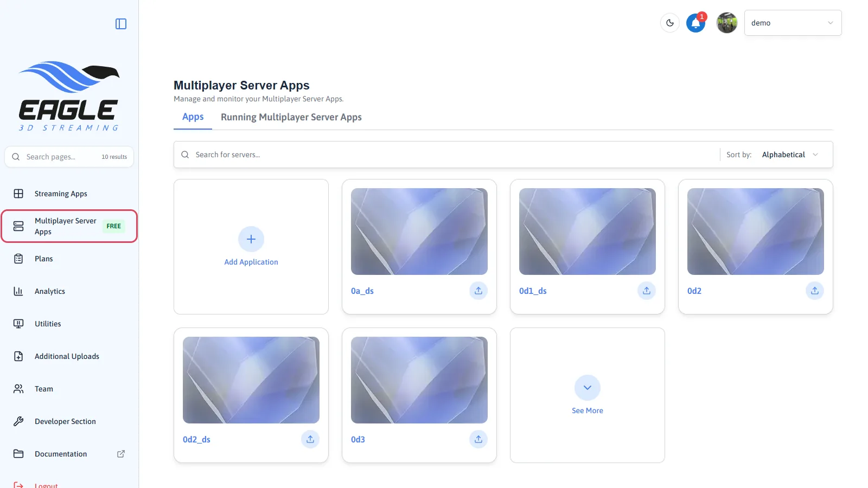This screenshot has width=868, height=488.
Task: Click the upload icon on 0d1_ds card
Action: [x=647, y=291]
